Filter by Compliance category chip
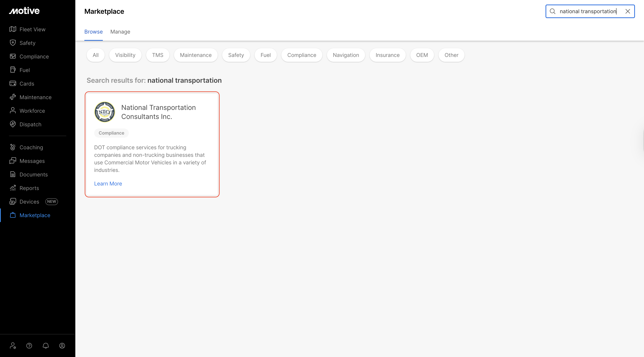 point(302,55)
